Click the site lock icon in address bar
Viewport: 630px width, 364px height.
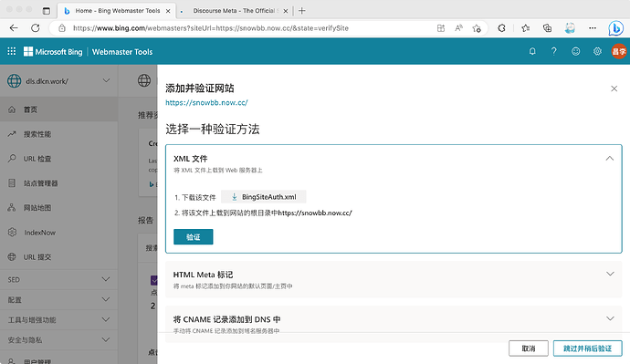click(62, 28)
